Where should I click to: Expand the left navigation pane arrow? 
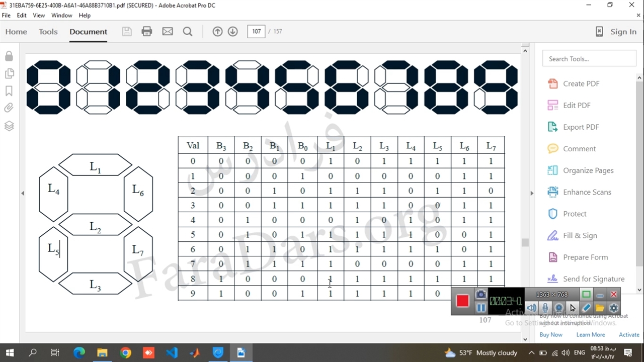pos(22,193)
